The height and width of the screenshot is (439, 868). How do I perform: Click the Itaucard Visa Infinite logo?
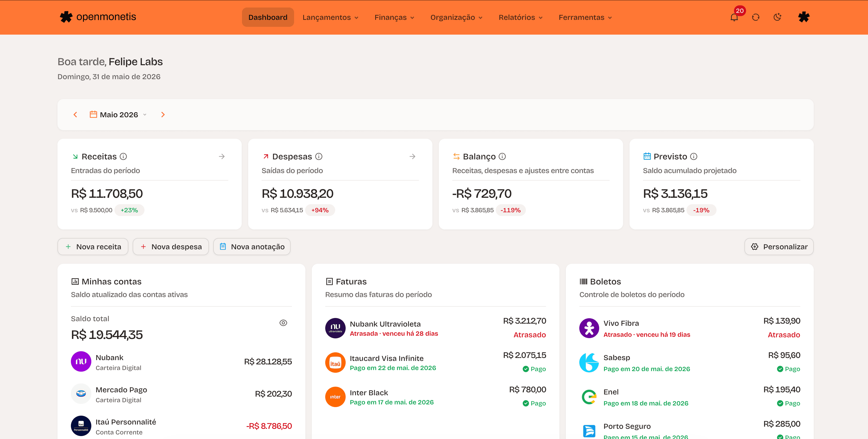(335, 362)
